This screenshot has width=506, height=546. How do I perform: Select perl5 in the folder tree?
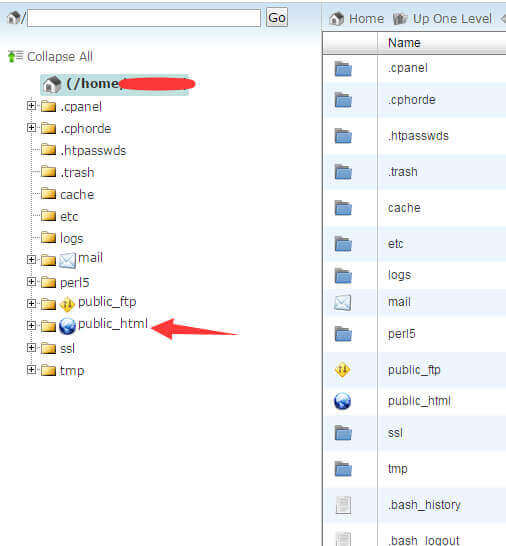75,282
